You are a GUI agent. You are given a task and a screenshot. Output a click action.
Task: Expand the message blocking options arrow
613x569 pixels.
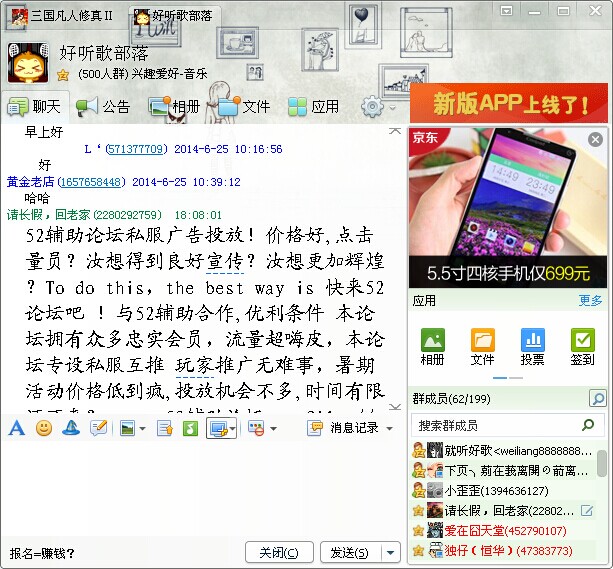[x=273, y=429]
